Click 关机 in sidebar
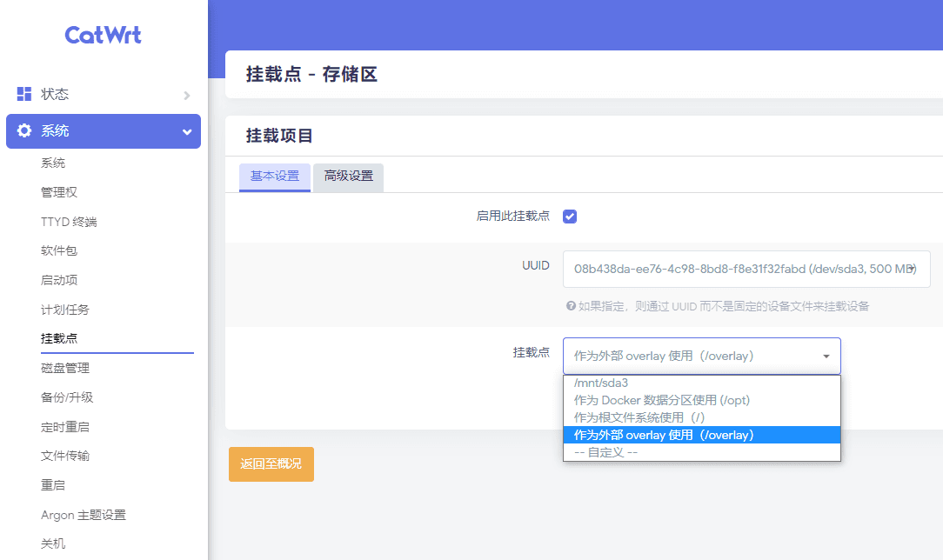 (53, 543)
